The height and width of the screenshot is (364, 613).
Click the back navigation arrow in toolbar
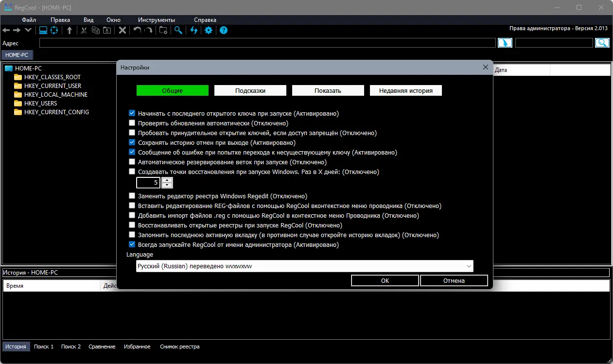pyautogui.click(x=6, y=30)
